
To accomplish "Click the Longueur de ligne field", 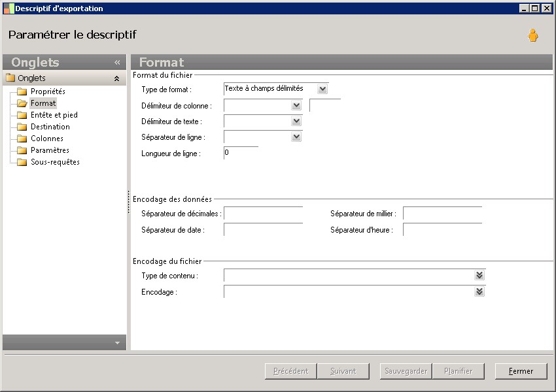I will (241, 154).
